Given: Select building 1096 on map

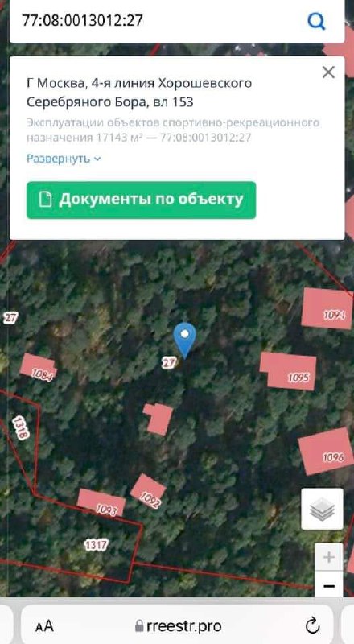Looking at the screenshot, I should (x=326, y=451).
